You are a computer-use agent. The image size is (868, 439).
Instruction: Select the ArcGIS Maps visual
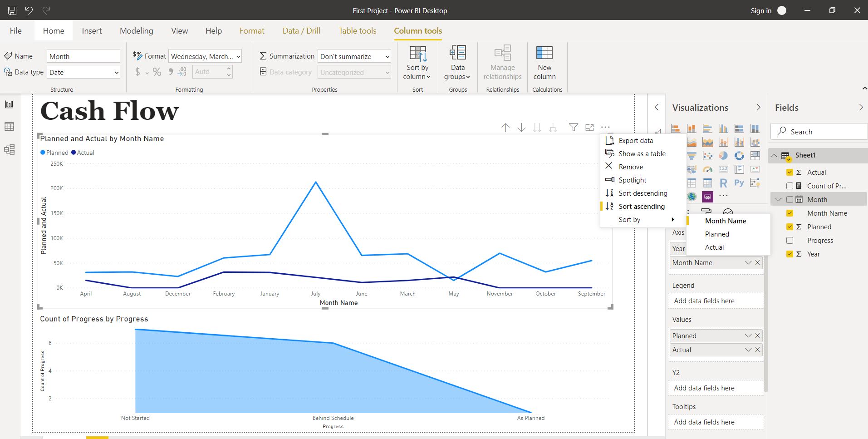tap(691, 197)
